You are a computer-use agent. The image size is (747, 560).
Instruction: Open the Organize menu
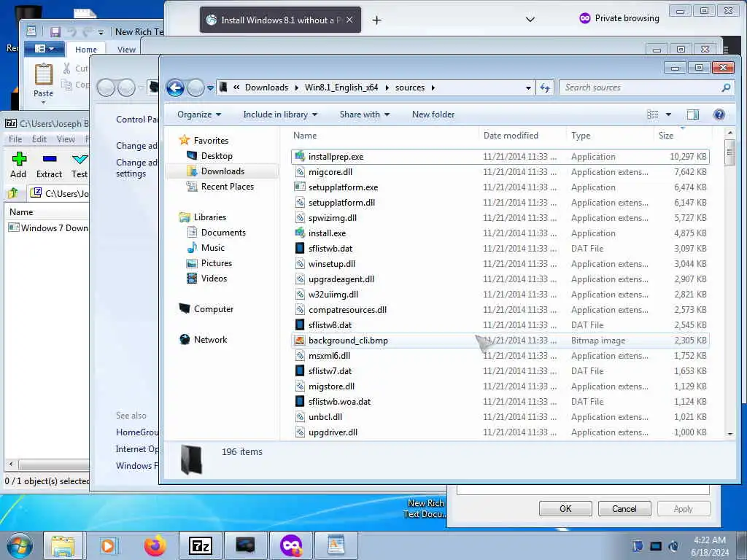(199, 114)
